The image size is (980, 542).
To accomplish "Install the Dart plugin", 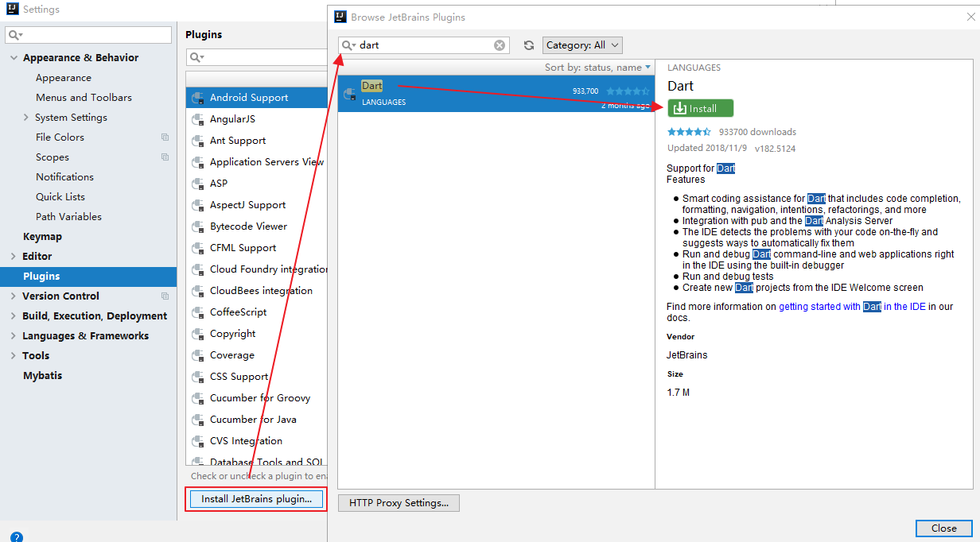I will coord(701,108).
